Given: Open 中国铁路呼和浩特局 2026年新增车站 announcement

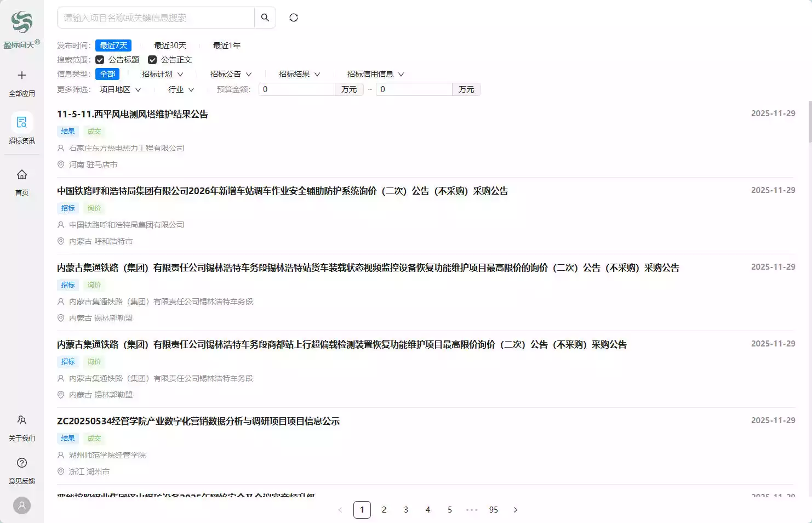Looking at the screenshot, I should [x=283, y=191].
